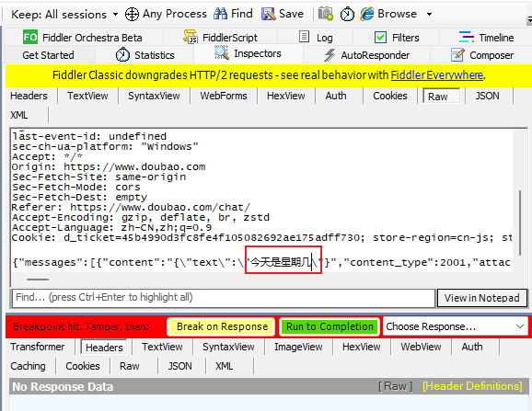This screenshot has width=532, height=411.
Task: Select the request JSON tab above the raw view
Action: pyautogui.click(x=487, y=96)
